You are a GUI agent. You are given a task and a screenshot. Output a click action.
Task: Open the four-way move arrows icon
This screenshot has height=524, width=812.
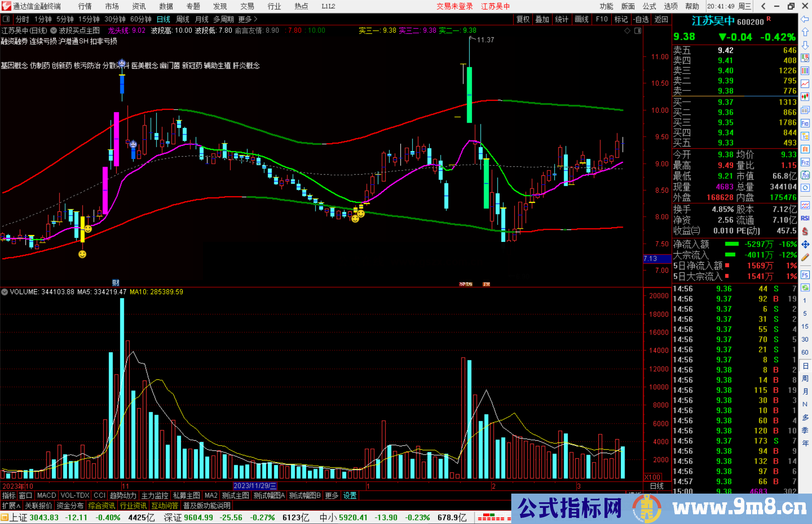click(805, 245)
